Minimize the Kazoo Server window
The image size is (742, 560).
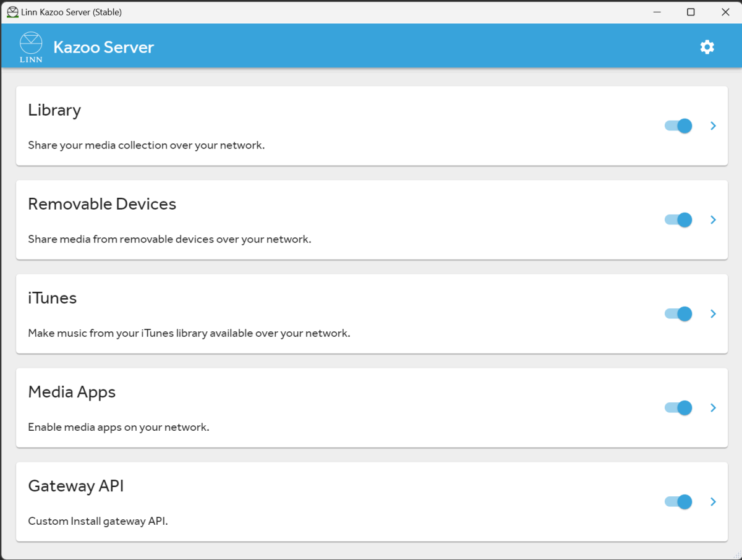(x=657, y=12)
